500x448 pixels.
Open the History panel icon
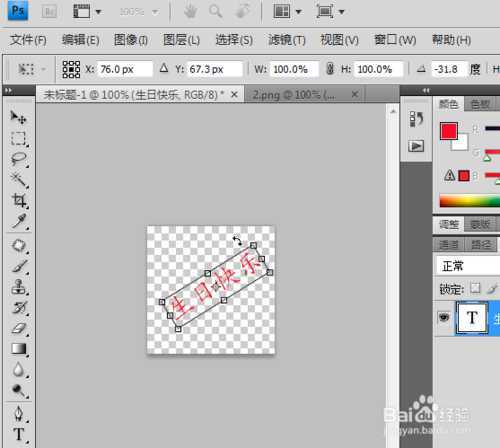tap(416, 119)
